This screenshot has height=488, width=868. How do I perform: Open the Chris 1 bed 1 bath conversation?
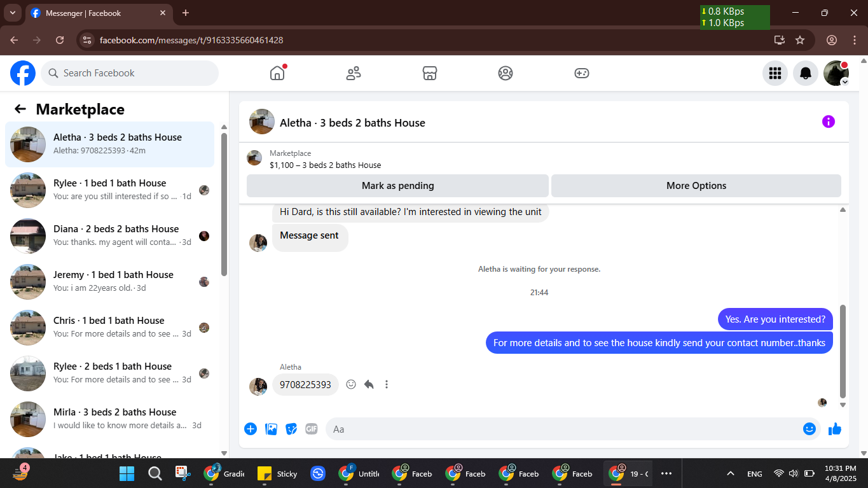click(x=109, y=328)
